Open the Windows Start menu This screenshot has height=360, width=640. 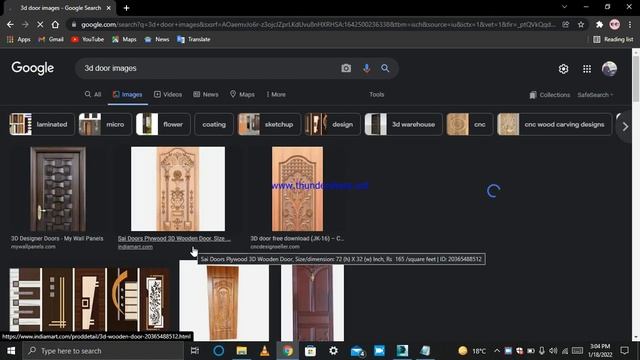point(11,351)
